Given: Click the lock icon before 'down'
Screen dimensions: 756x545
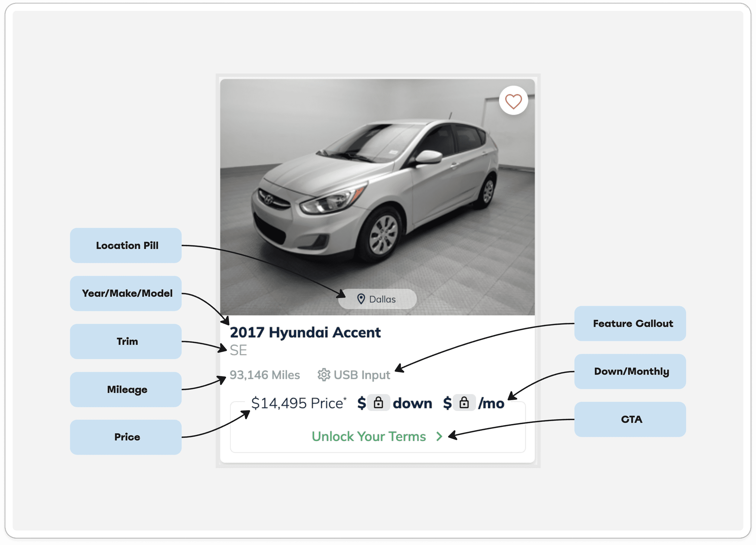Looking at the screenshot, I should 378,403.
